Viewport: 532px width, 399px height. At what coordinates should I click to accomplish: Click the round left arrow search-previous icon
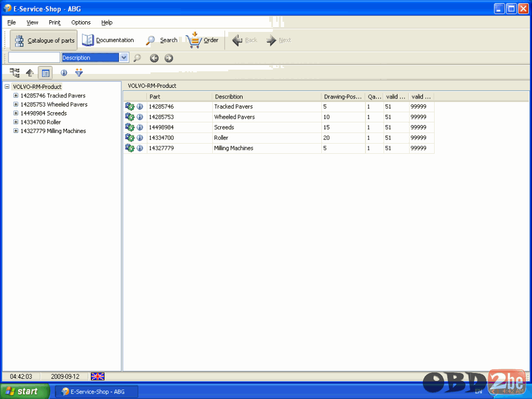pyautogui.click(x=154, y=58)
